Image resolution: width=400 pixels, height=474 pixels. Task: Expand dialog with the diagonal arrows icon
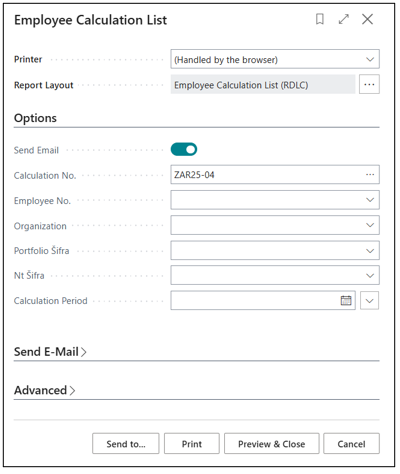[344, 19]
